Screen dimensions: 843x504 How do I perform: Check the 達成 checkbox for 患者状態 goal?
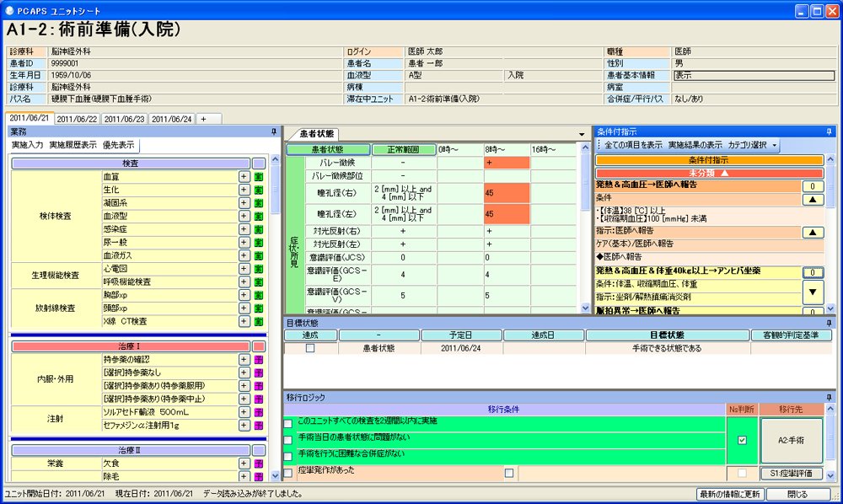pos(310,348)
